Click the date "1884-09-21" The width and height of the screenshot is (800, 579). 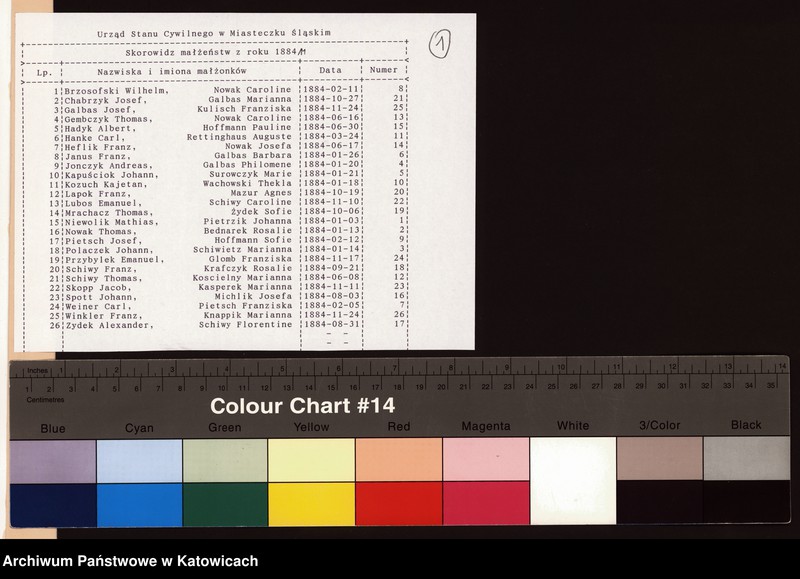click(x=332, y=268)
